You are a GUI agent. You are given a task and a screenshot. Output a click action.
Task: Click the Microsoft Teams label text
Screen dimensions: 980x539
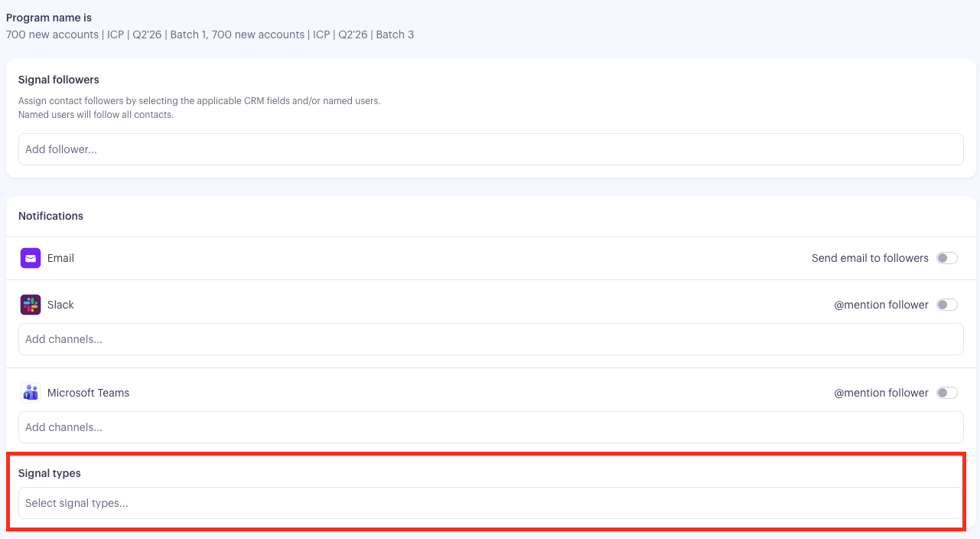(88, 393)
